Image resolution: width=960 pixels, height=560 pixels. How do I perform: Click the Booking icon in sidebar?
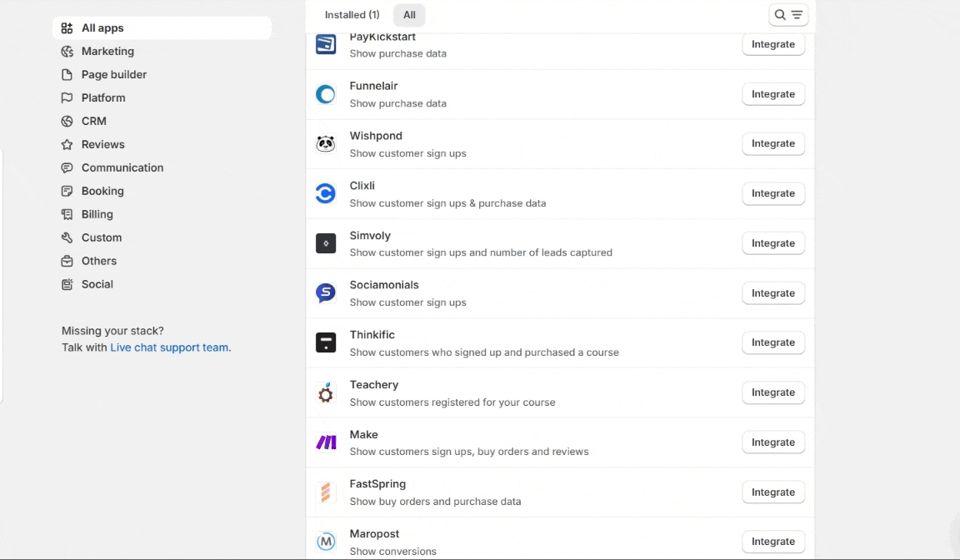click(67, 191)
